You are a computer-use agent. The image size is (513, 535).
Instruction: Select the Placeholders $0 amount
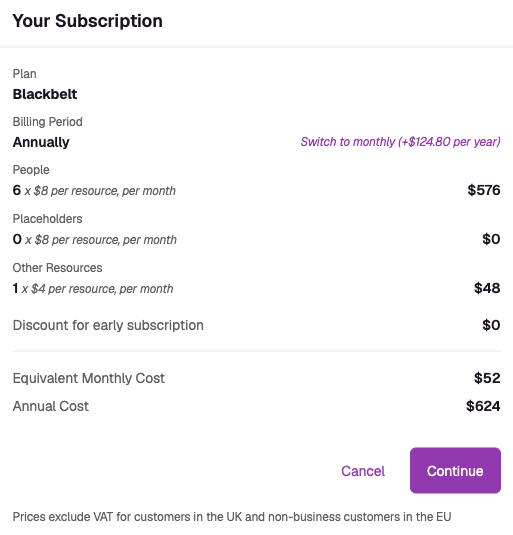(x=491, y=239)
